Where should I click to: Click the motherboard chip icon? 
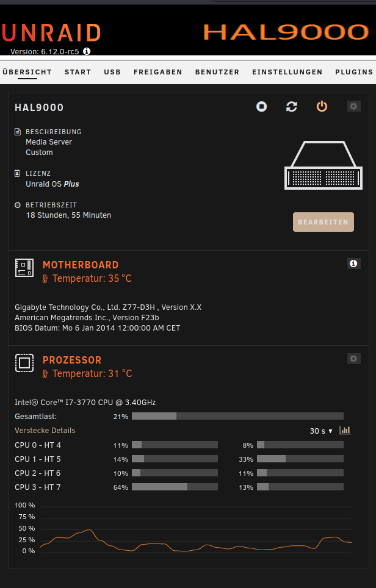click(24, 268)
